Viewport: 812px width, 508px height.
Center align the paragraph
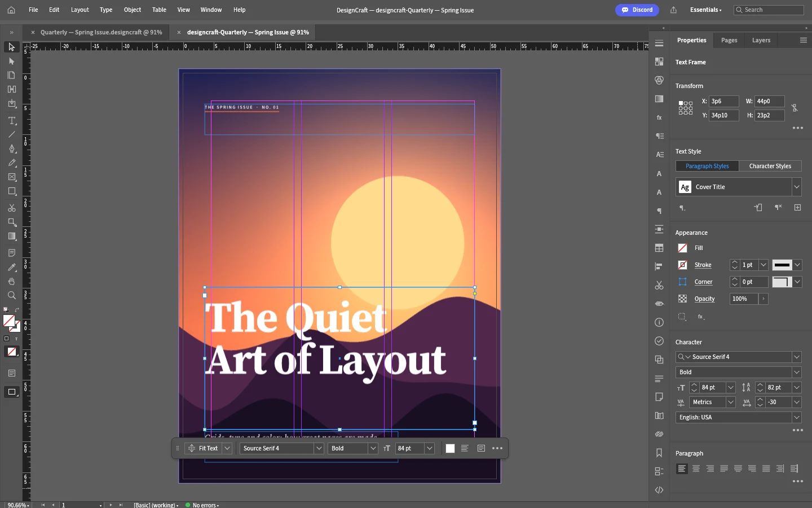pos(696,468)
